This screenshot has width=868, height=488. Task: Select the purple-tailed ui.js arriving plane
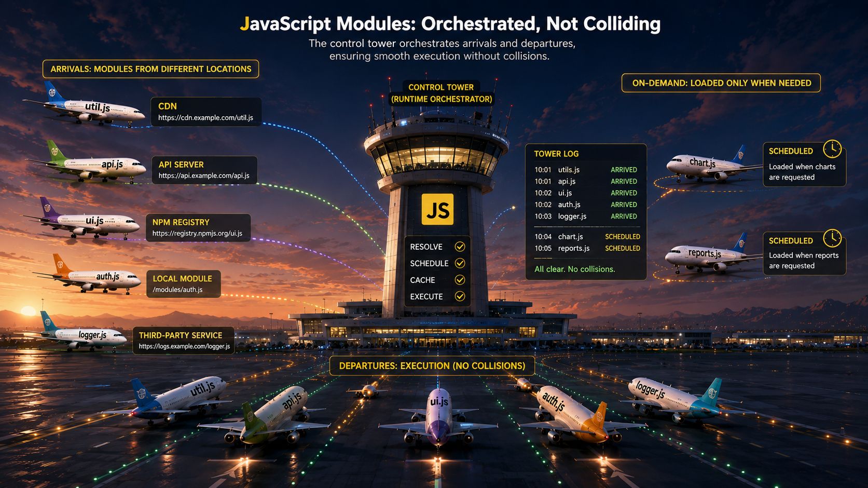(x=83, y=220)
